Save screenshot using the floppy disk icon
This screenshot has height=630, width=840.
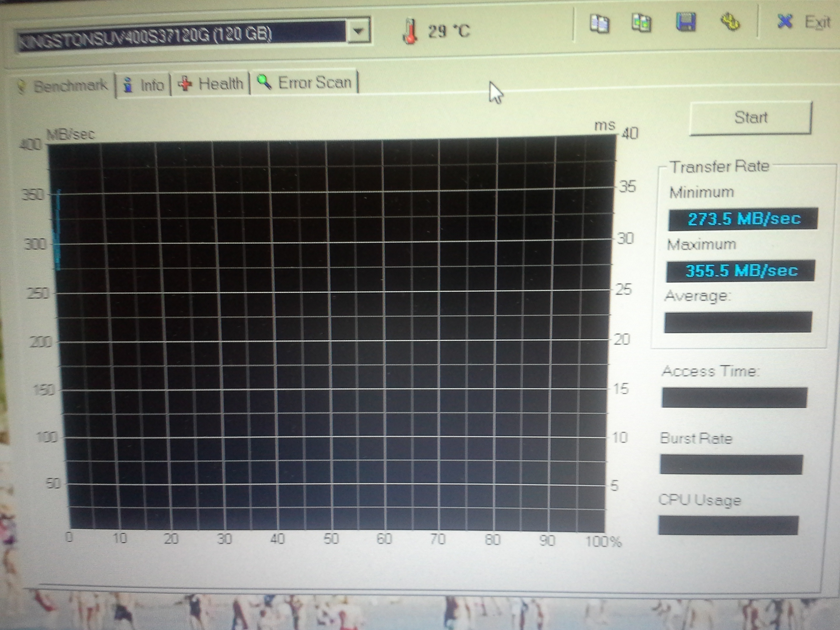686,22
